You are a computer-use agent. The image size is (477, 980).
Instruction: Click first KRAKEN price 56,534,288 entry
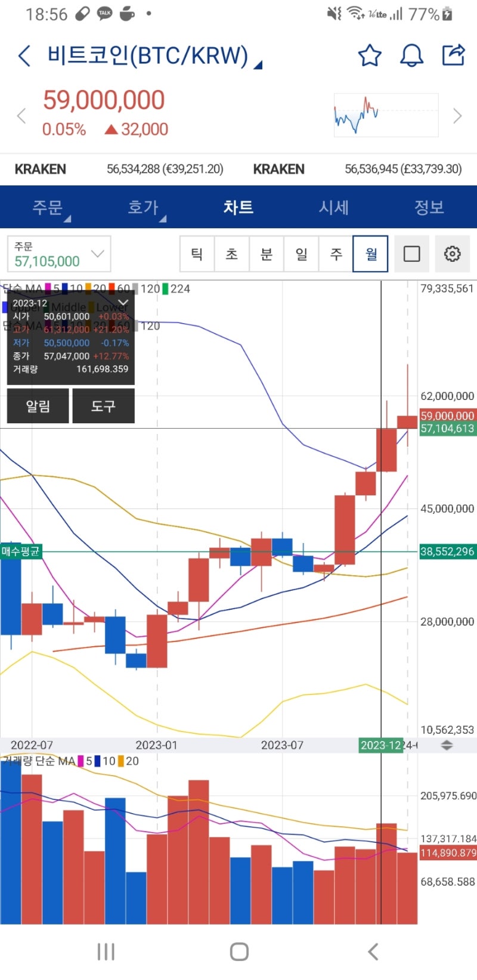click(x=165, y=169)
